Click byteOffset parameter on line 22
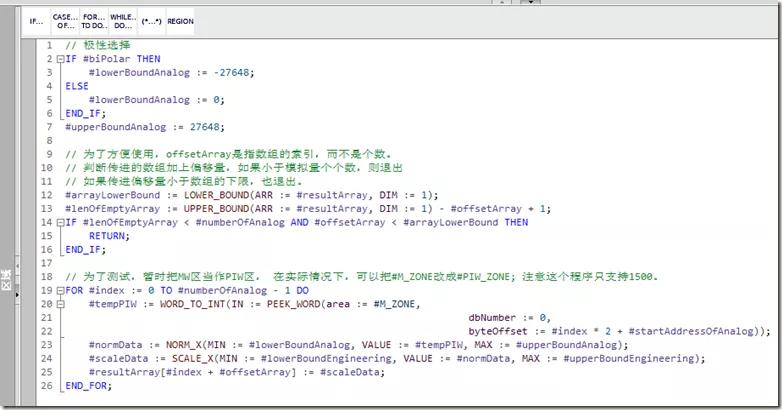 tap(498, 331)
